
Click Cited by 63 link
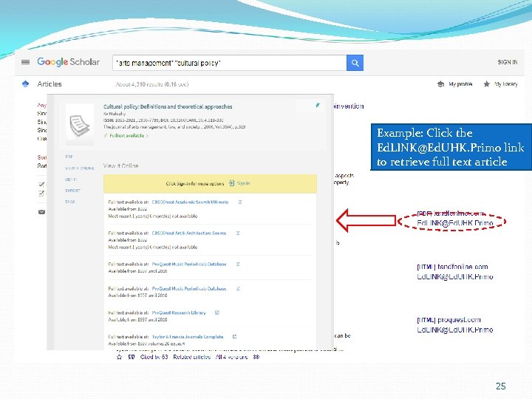pos(154,357)
